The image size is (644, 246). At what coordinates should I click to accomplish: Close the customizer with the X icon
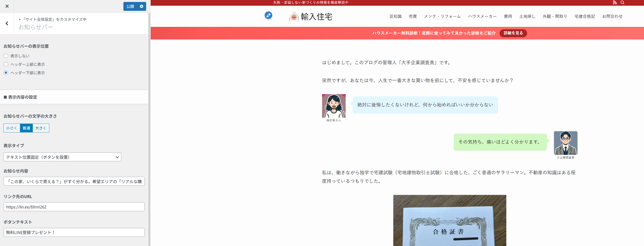(x=7, y=6)
